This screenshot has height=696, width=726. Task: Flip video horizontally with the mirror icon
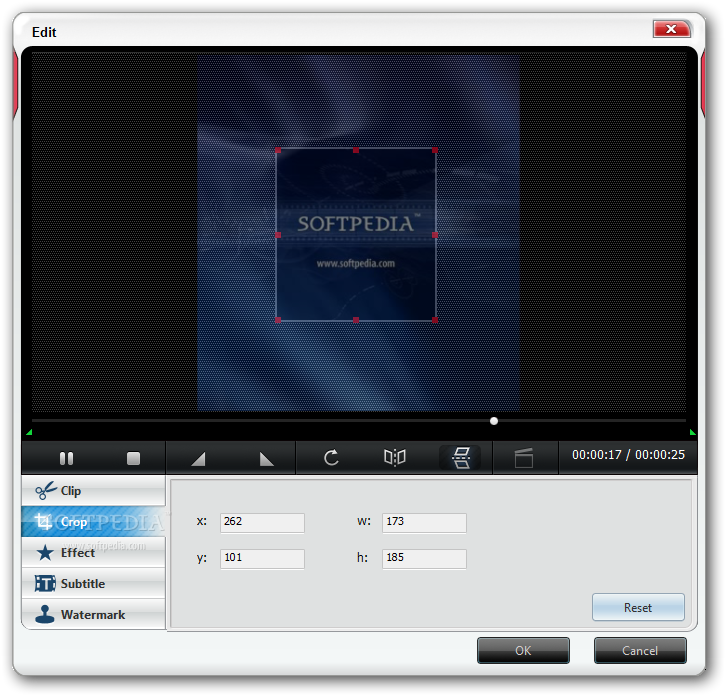pyautogui.click(x=395, y=458)
